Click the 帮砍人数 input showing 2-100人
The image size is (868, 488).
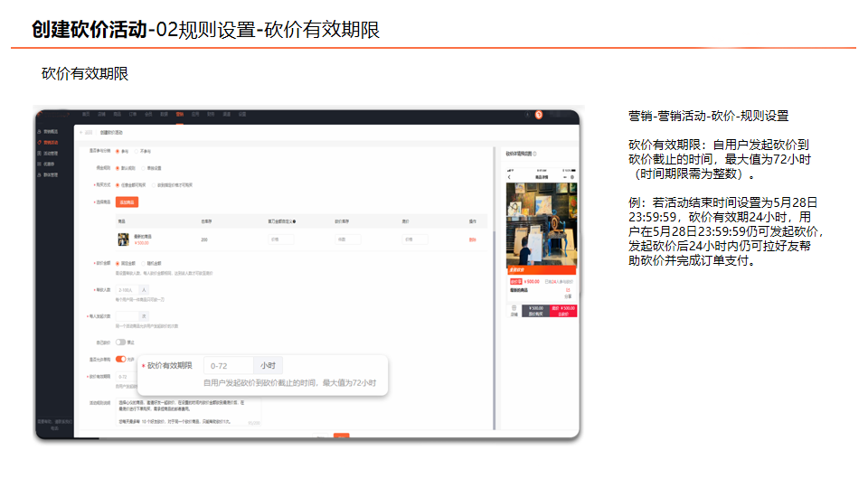tap(127, 290)
